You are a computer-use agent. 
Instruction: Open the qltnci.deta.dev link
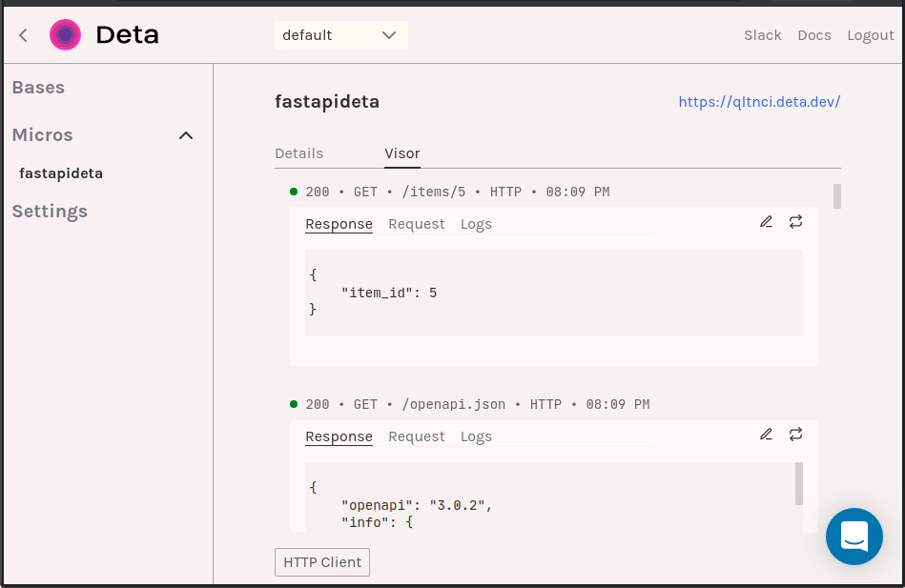coord(759,102)
